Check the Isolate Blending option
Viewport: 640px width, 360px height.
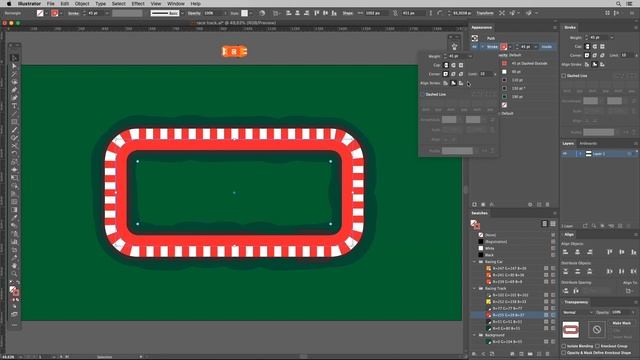tap(564, 346)
